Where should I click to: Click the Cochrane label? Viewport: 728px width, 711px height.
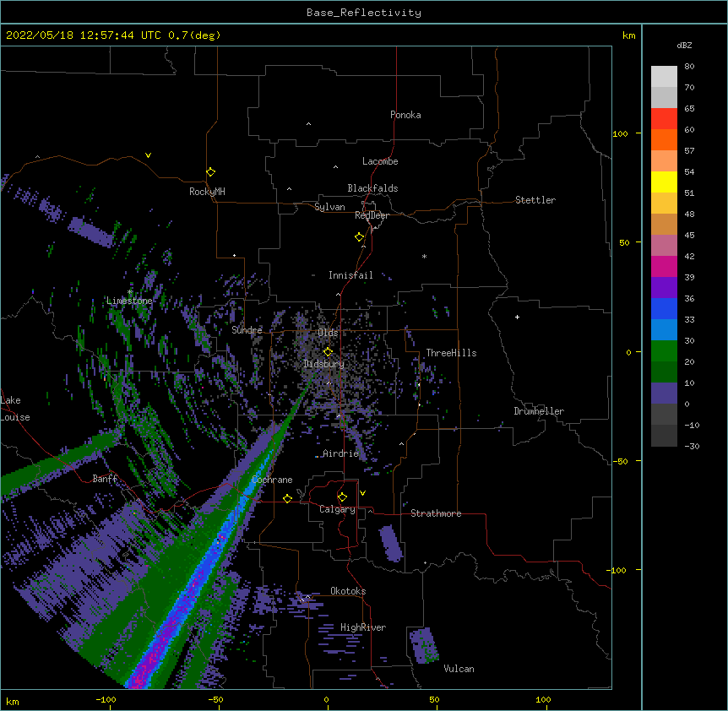pyautogui.click(x=272, y=480)
